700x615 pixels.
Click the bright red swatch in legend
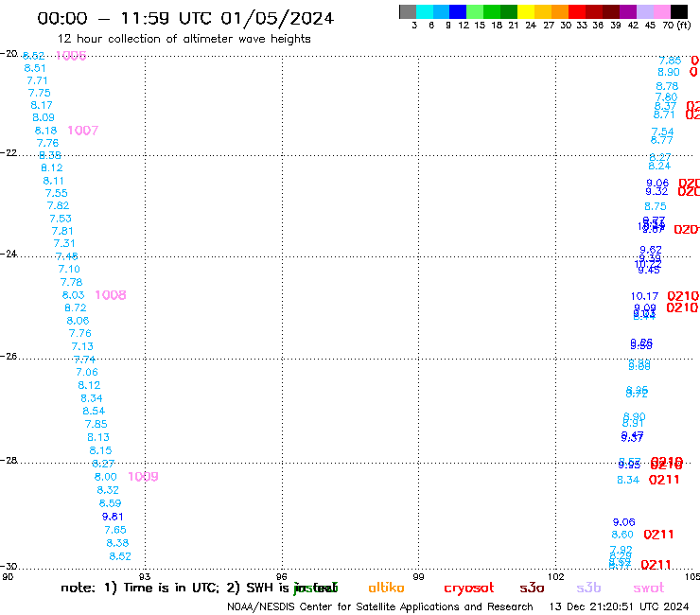tap(577, 11)
